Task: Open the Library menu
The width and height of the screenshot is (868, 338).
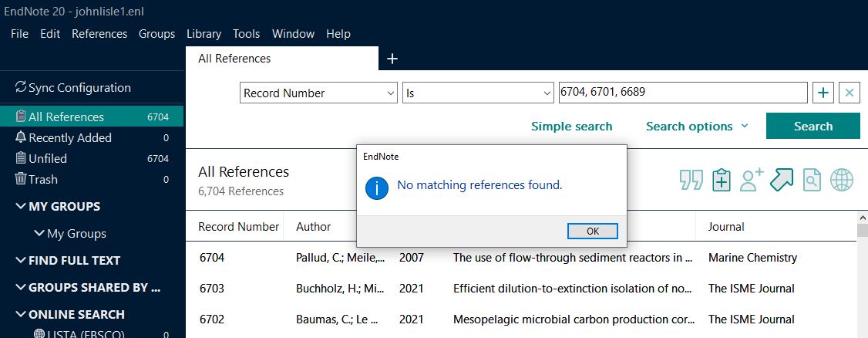Action: point(204,34)
